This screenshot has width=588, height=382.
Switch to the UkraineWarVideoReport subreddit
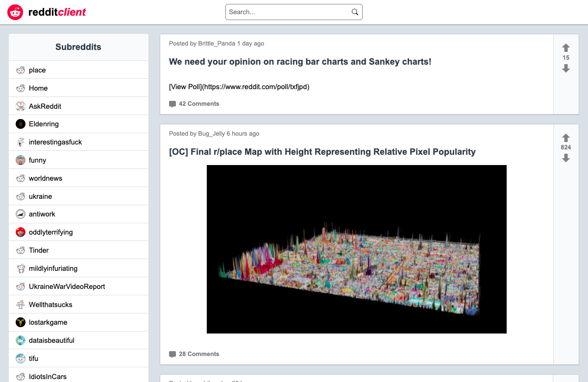(67, 286)
